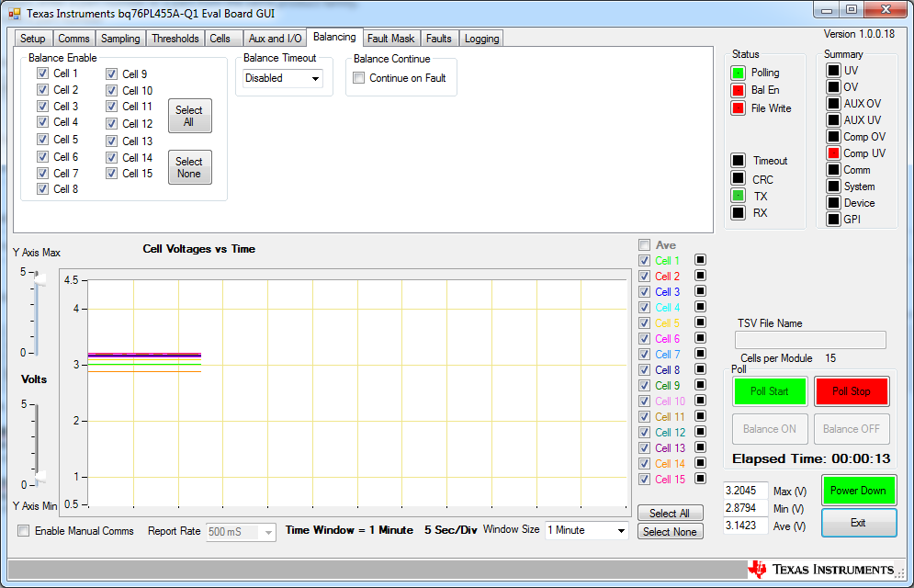This screenshot has height=588, width=914.
Task: Click the System summary indicator
Action: 833,187
